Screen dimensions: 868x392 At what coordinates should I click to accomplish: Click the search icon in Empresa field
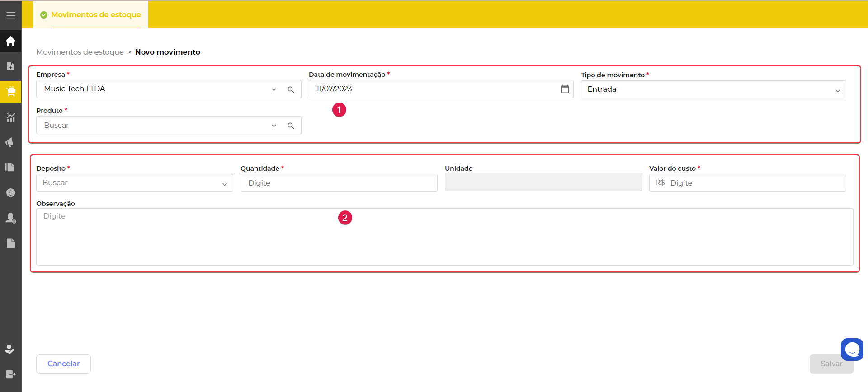pyautogui.click(x=291, y=89)
